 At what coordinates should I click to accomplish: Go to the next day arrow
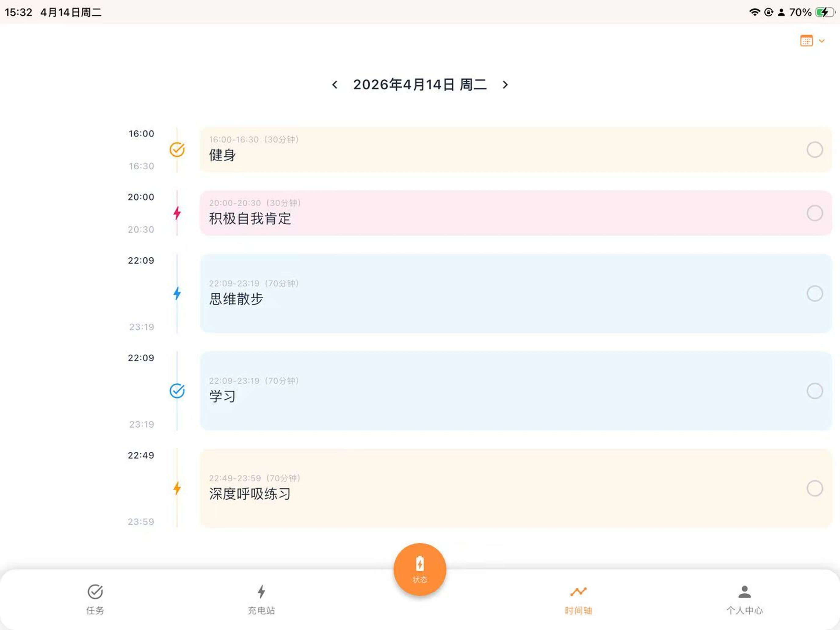click(x=505, y=85)
